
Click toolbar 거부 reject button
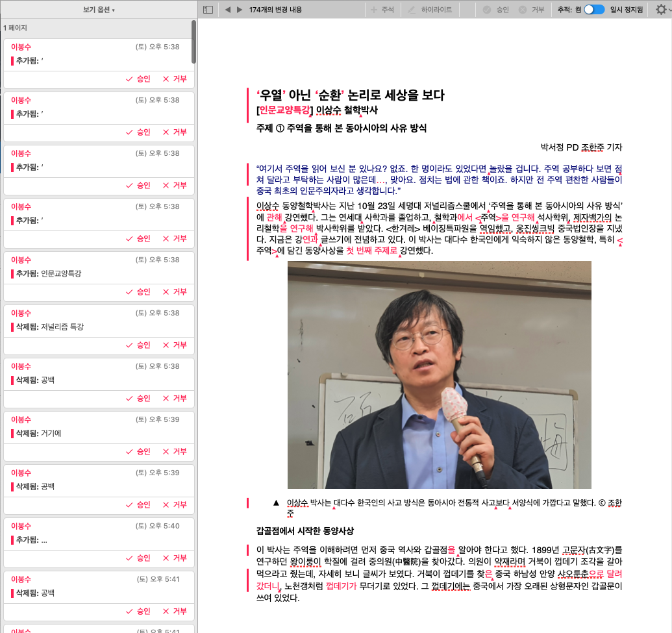point(531,10)
